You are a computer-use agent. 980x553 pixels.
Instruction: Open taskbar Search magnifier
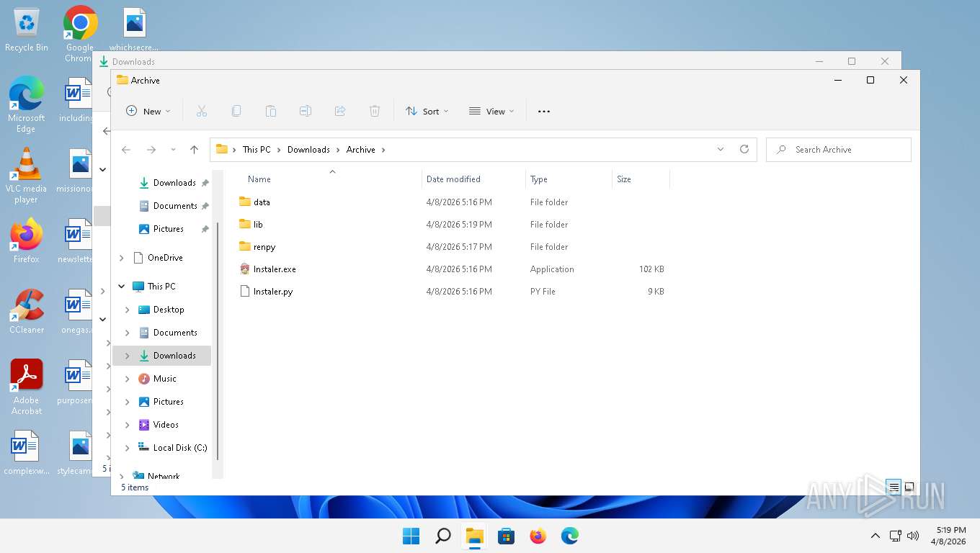pyautogui.click(x=443, y=536)
